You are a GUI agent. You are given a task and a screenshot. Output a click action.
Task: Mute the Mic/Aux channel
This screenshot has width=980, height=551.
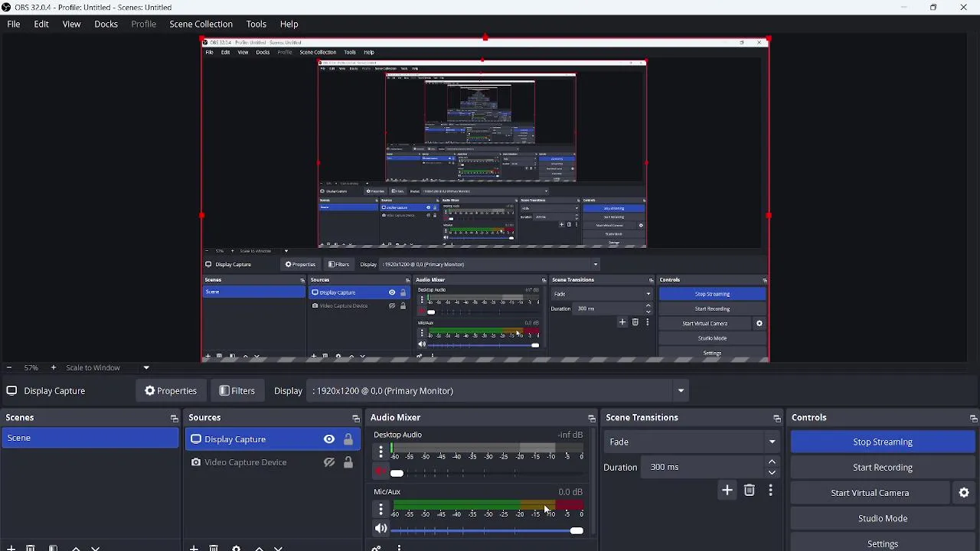click(381, 529)
